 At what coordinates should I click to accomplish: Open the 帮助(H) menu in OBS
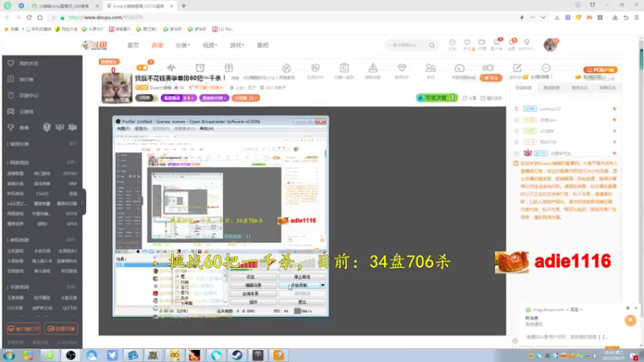point(207,129)
